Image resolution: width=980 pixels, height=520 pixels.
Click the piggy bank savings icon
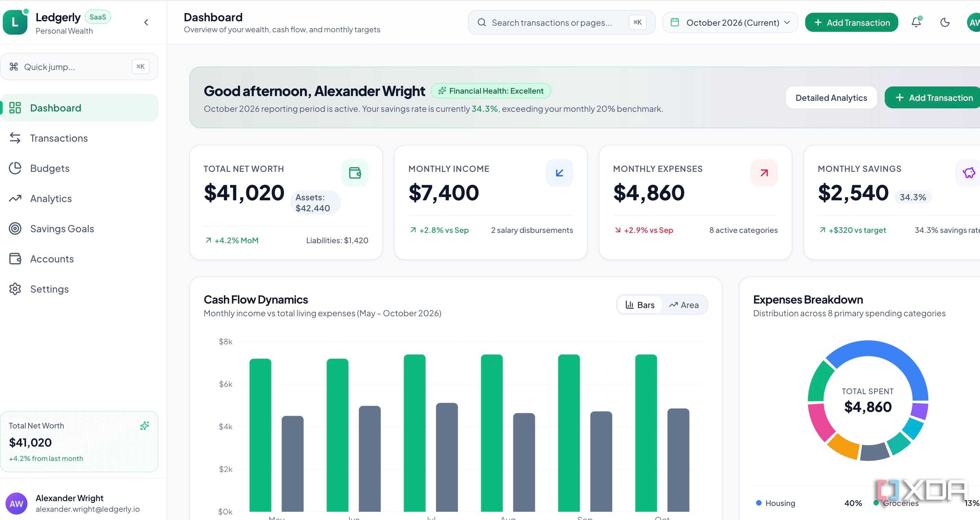tap(969, 173)
